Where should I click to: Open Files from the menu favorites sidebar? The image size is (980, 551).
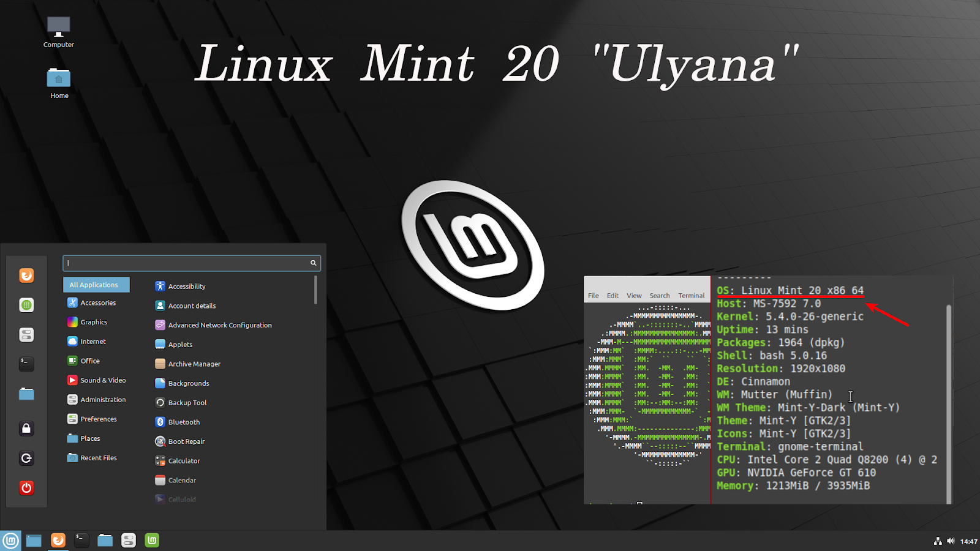coord(26,394)
